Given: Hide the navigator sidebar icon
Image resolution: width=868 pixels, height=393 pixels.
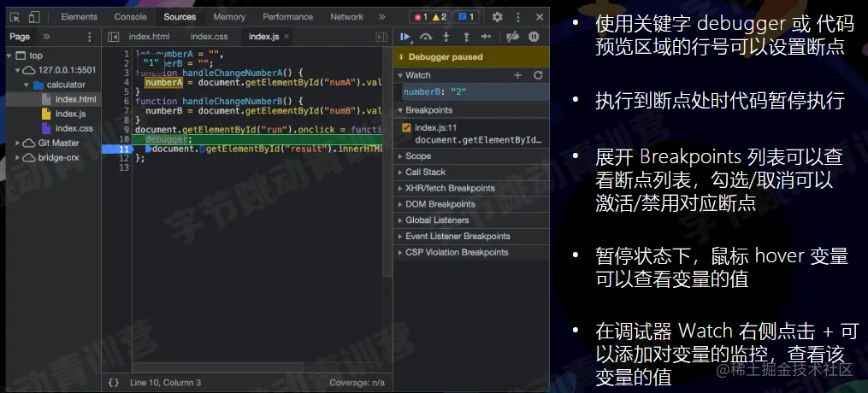Looking at the screenshot, I should 114,37.
